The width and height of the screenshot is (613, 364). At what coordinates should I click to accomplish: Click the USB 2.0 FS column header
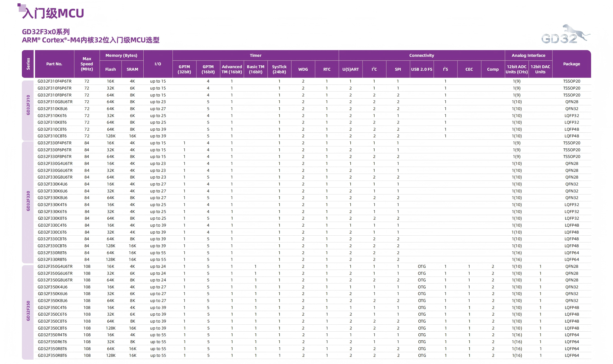click(x=421, y=69)
